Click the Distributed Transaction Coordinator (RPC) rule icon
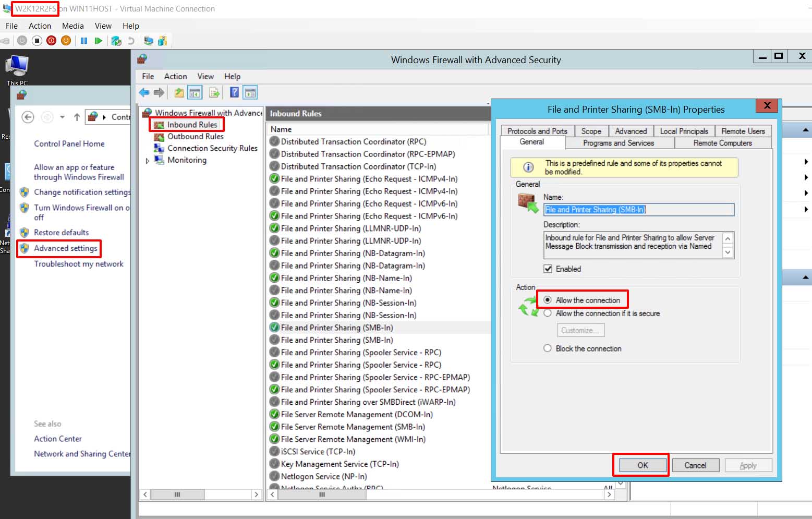The height and width of the screenshot is (519, 812). (x=274, y=141)
